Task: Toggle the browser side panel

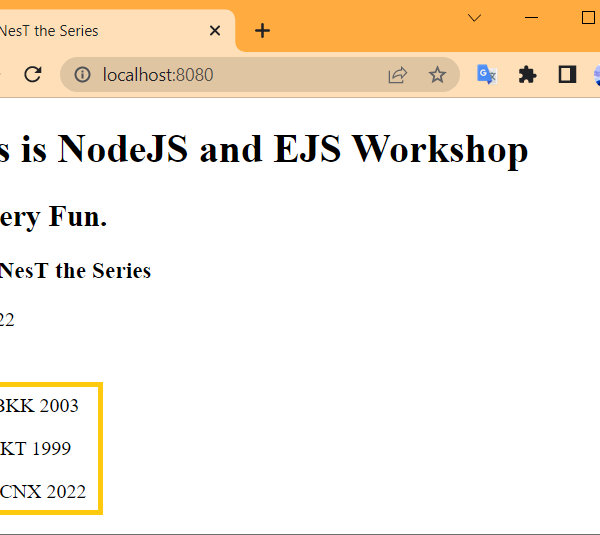Action: click(x=567, y=75)
